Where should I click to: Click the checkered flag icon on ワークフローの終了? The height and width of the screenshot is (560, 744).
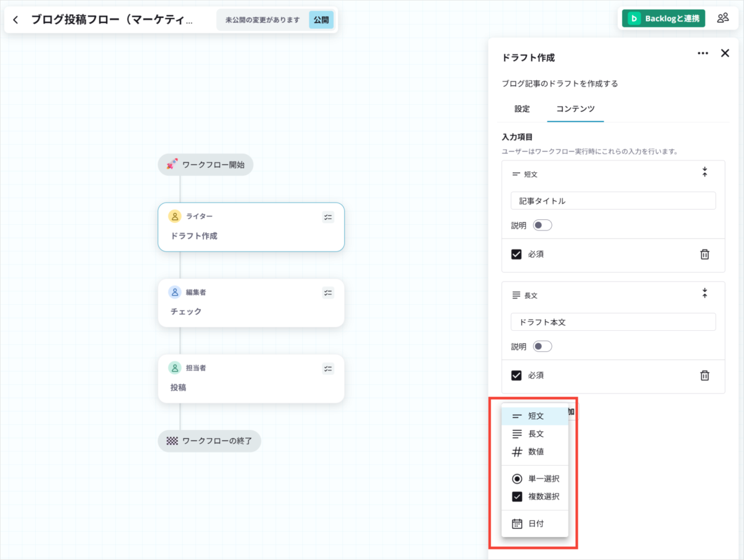(x=172, y=441)
